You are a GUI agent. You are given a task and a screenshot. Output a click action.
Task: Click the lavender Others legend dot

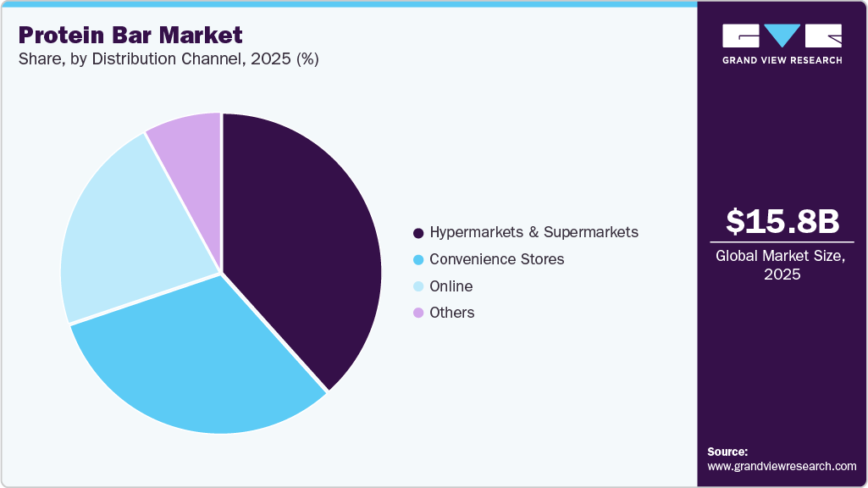(x=417, y=313)
